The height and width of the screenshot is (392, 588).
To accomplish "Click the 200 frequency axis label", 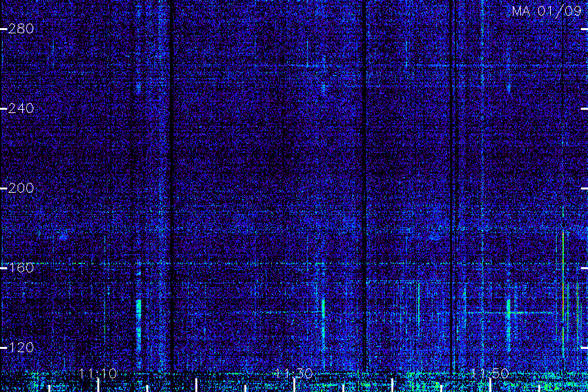I will pyautogui.click(x=21, y=188).
